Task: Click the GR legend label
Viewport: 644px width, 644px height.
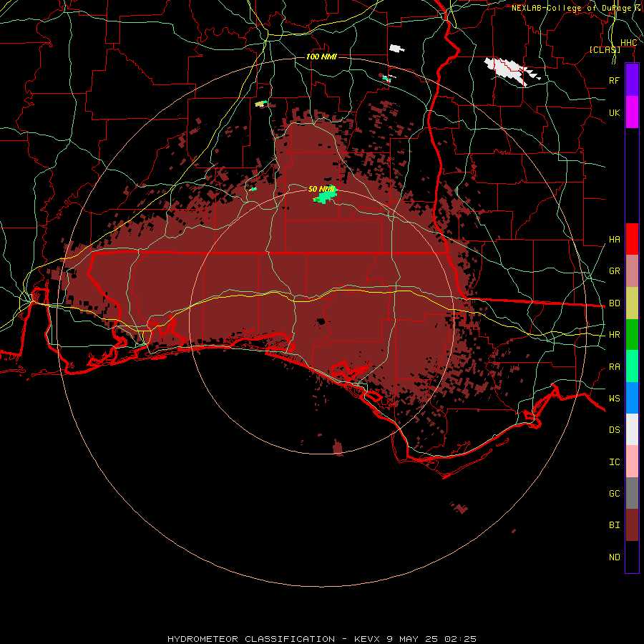Action: pos(614,271)
